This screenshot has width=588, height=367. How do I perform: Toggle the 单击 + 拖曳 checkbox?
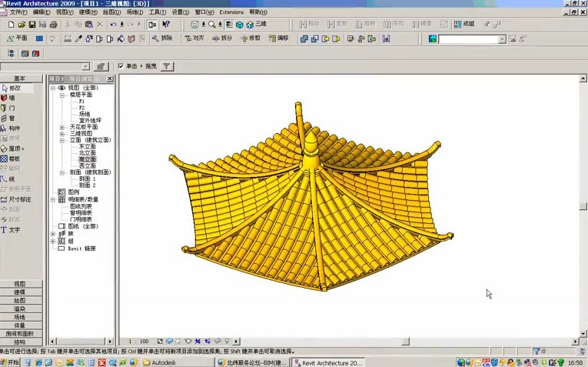[x=121, y=67]
